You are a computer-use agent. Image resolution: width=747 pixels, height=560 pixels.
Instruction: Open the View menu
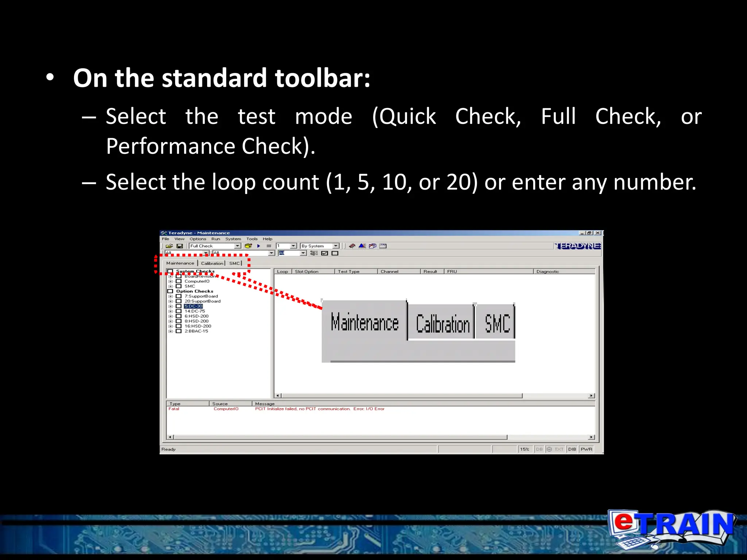coord(179,239)
